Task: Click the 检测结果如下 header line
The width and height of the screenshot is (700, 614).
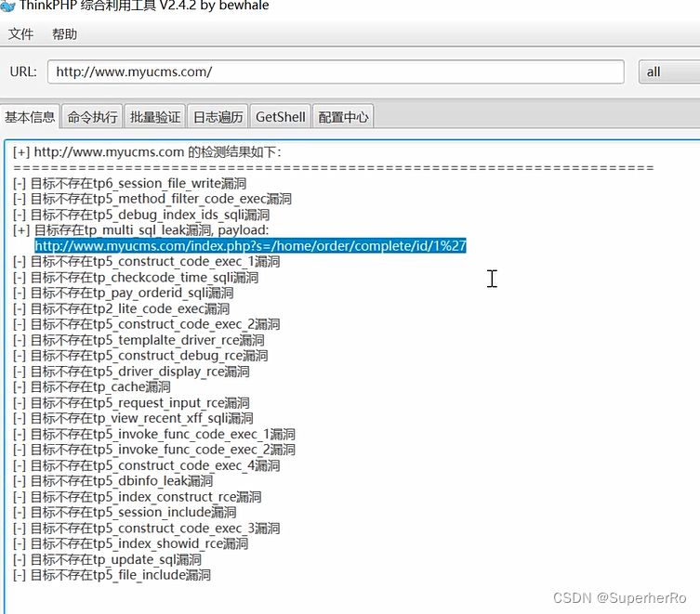Action: [147, 152]
